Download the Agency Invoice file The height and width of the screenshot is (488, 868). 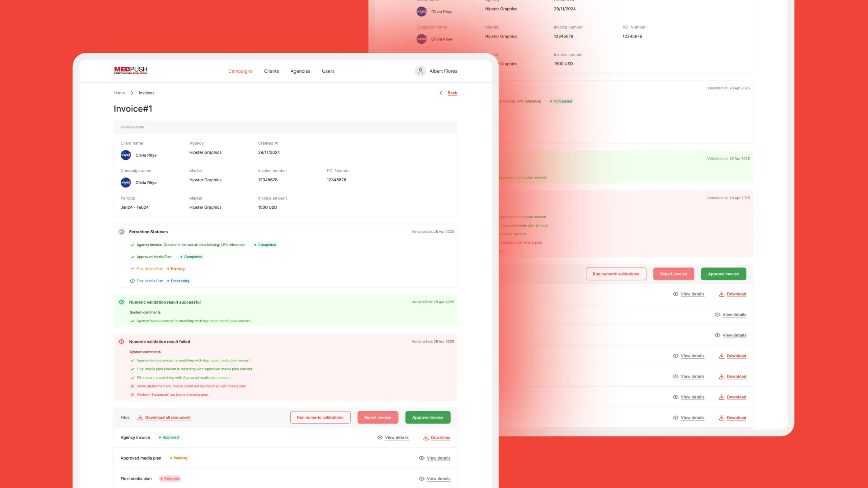click(x=441, y=437)
